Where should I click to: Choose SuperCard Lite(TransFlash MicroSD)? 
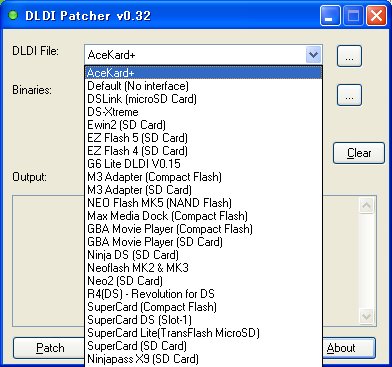pos(203,333)
